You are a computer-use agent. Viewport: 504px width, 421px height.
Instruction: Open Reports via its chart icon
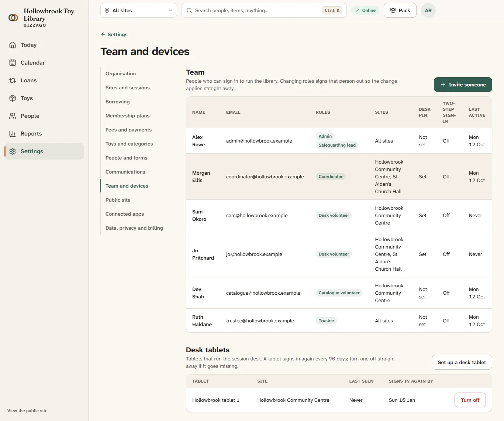13,134
